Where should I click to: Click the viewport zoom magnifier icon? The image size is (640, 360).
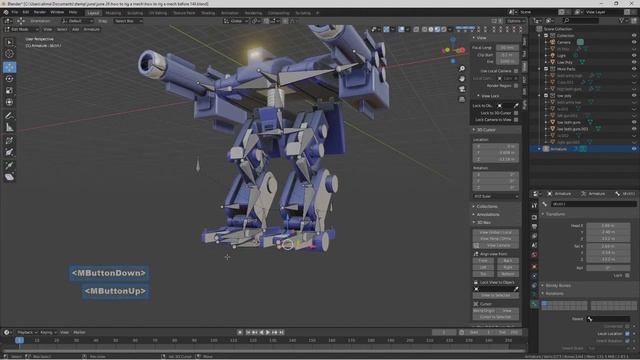[462, 69]
